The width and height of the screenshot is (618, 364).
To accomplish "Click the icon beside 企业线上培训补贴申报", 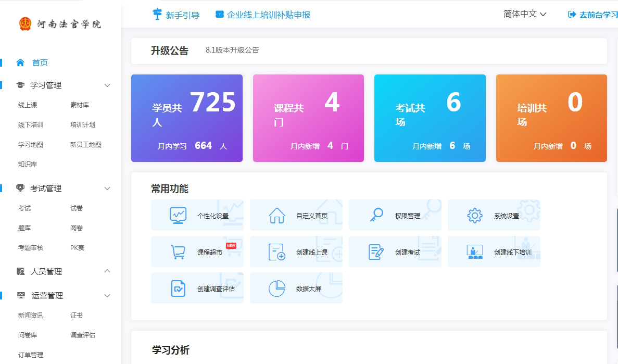I will click(x=220, y=15).
